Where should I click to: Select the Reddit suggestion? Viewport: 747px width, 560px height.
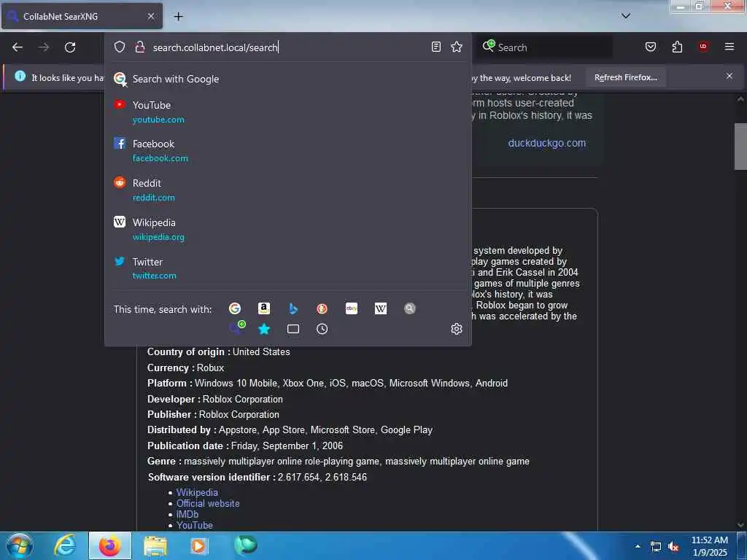pos(287,190)
